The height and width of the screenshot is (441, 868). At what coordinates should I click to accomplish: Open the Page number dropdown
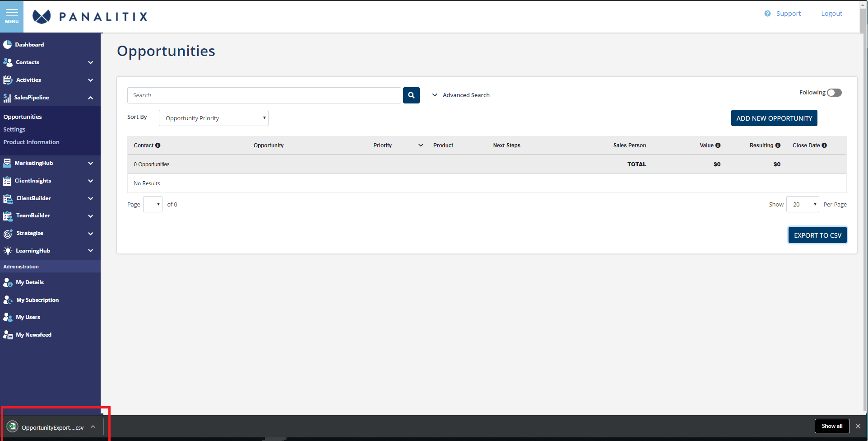coord(153,204)
